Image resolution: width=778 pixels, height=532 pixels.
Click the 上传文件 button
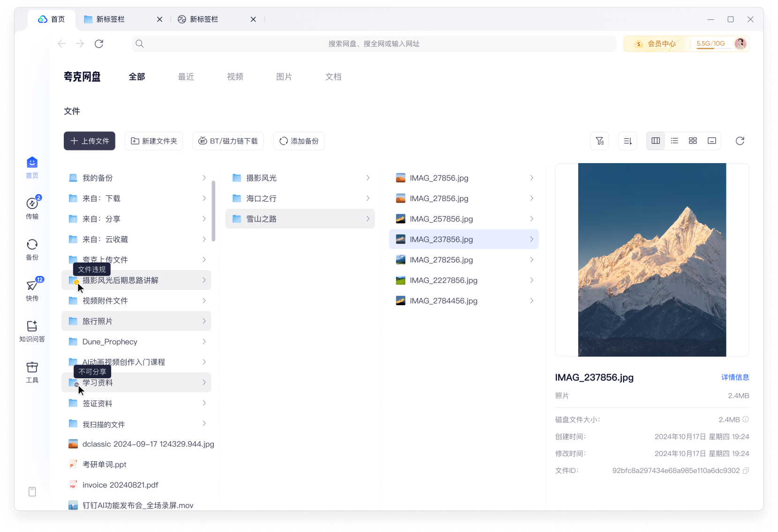click(x=90, y=141)
